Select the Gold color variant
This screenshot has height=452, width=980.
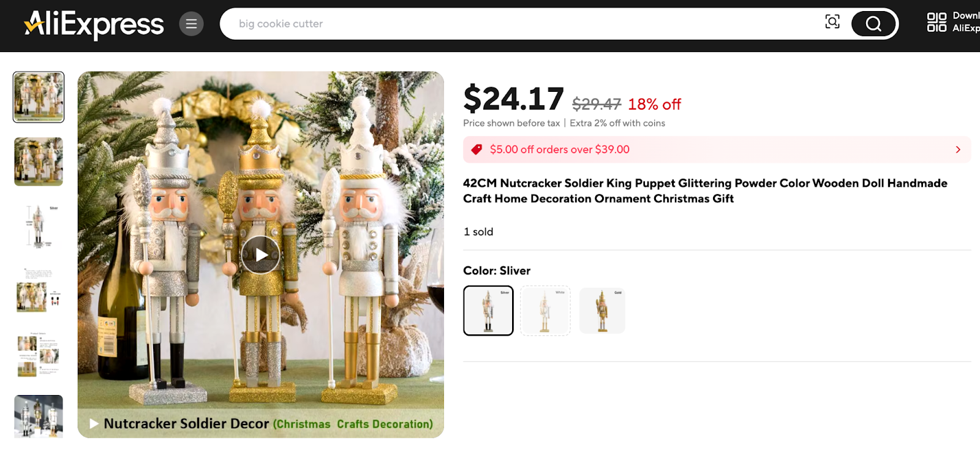point(602,311)
